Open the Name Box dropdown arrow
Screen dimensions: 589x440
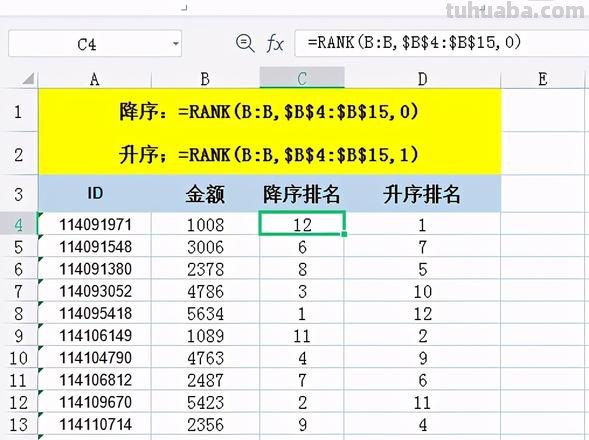click(175, 44)
